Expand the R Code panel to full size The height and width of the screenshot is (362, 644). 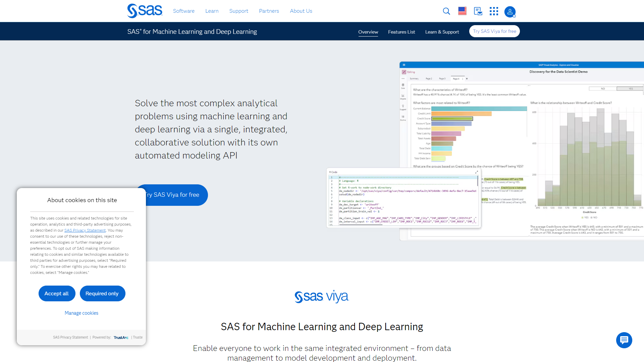pyautogui.click(x=477, y=172)
